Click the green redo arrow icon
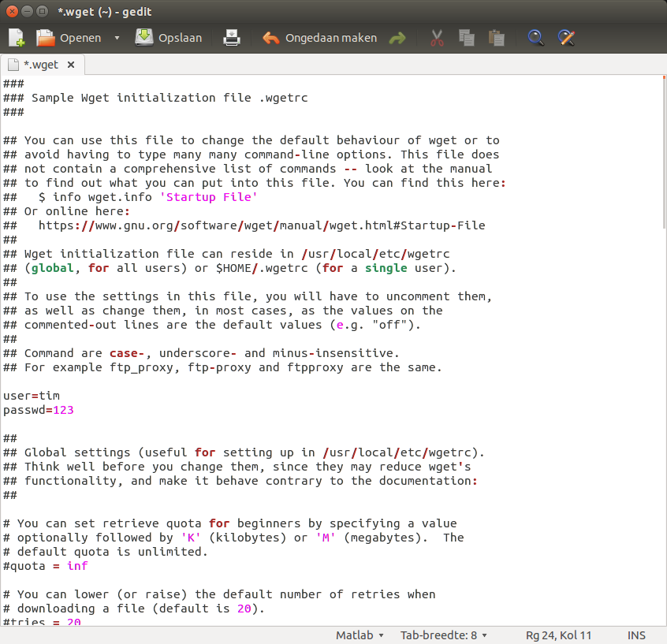Image resolution: width=667 pixels, height=644 pixels. (x=397, y=38)
